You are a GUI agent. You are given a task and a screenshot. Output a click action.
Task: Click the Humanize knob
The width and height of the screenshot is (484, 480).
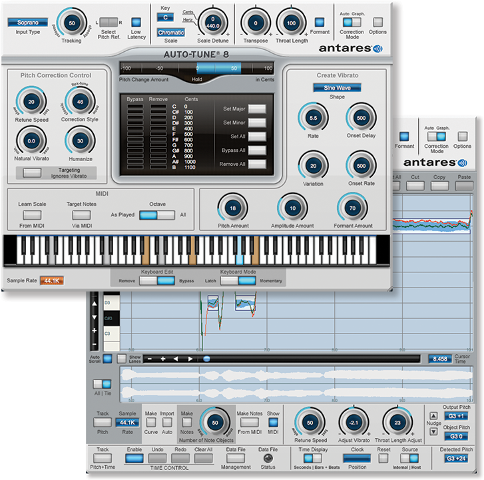pos(80,141)
